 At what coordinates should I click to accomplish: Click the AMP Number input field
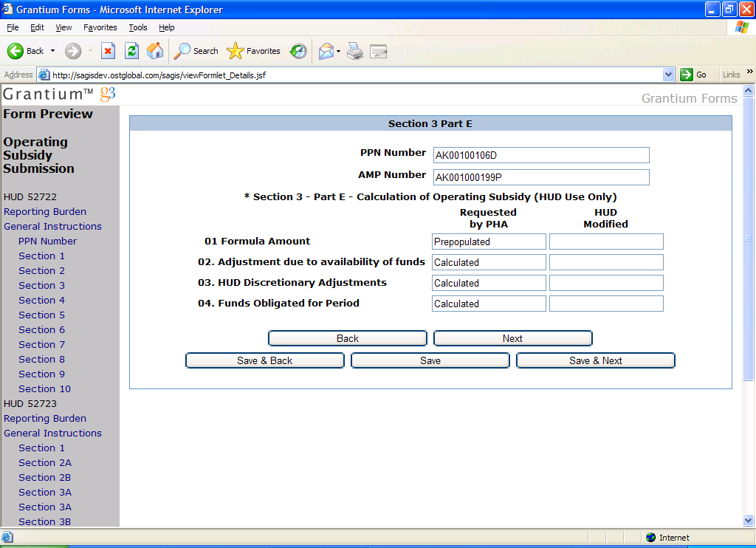541,177
